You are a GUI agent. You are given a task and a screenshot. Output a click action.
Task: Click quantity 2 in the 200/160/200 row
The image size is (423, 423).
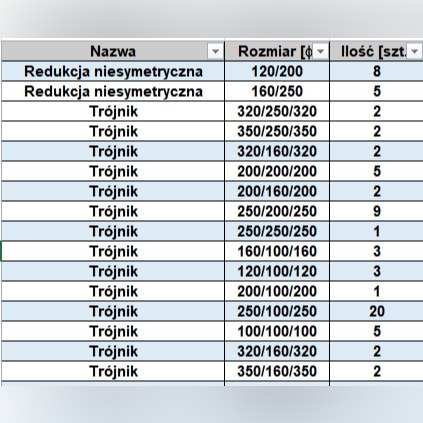point(377,191)
